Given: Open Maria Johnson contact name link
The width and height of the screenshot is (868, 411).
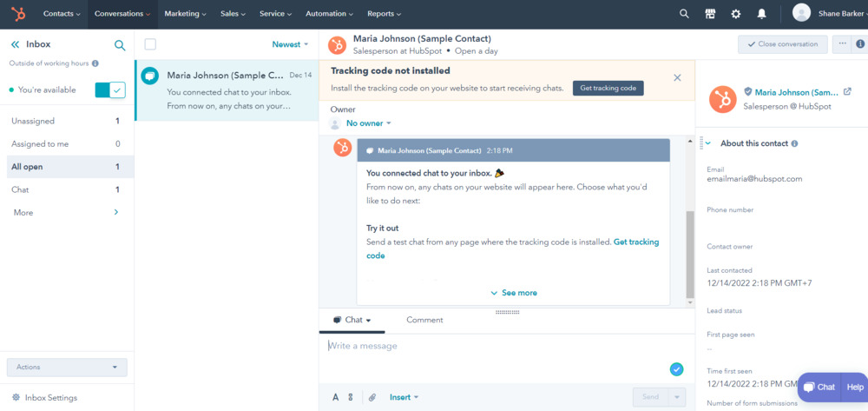Looking at the screenshot, I should 796,92.
